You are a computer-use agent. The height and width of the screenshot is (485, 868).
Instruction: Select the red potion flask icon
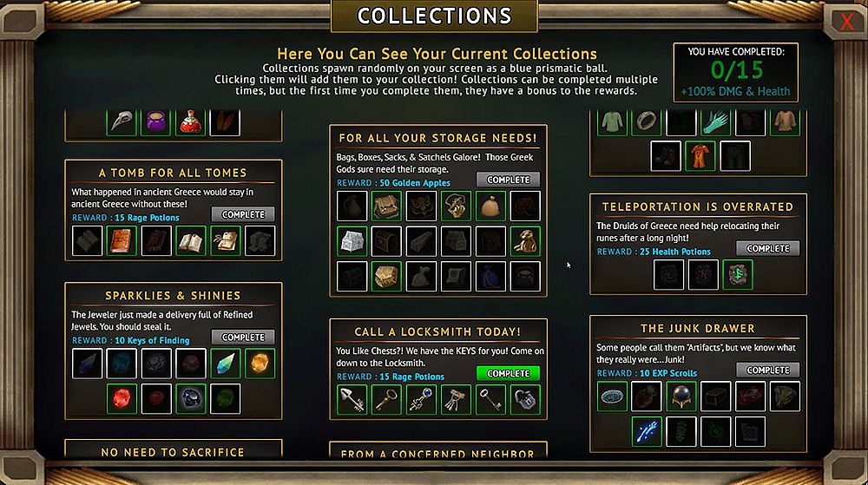190,121
